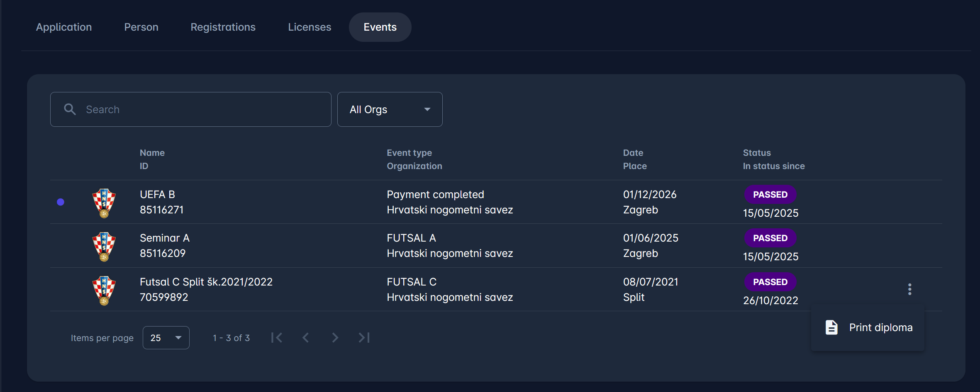The width and height of the screenshot is (980, 392).
Task: Open the Items per page selector showing 25
Action: point(166,337)
